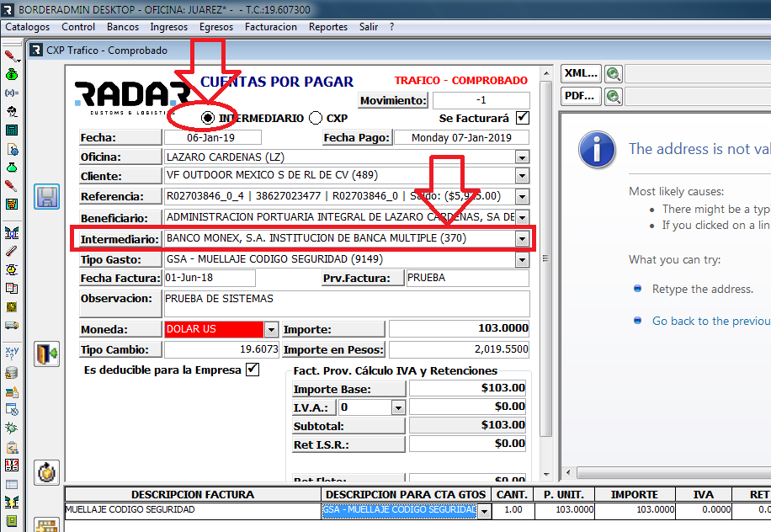Open the Tipo Gasto dropdown
This screenshot has height=532, width=771.
[522, 259]
